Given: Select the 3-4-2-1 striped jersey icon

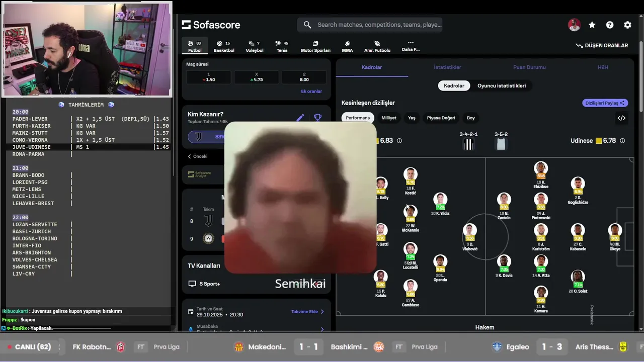Looking at the screenshot, I should 468,144.
